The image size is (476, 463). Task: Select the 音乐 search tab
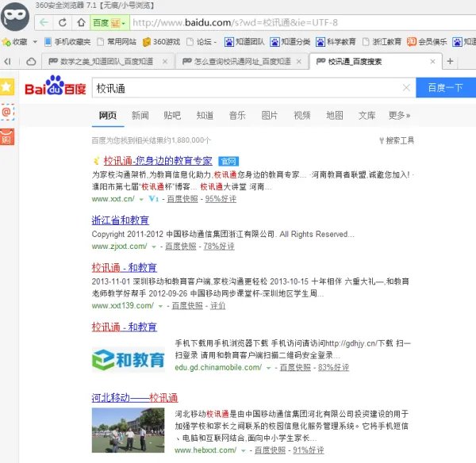pos(237,115)
